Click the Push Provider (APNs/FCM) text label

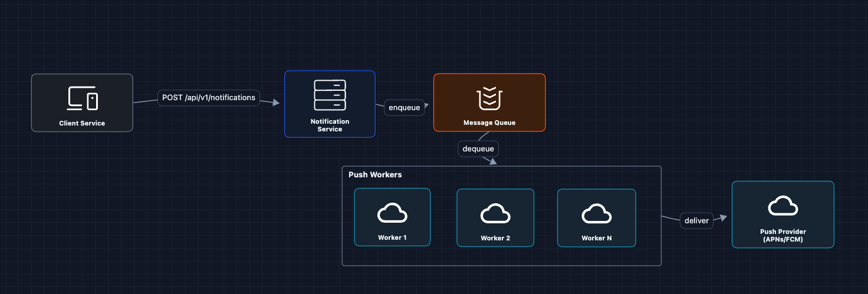pos(782,236)
